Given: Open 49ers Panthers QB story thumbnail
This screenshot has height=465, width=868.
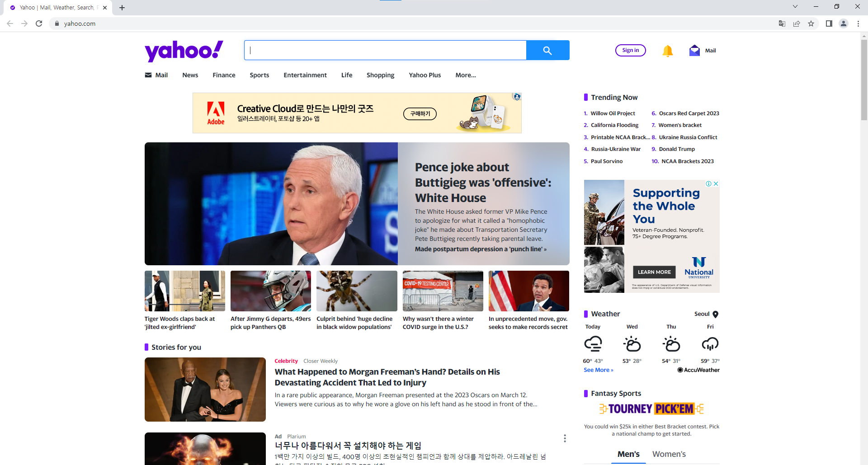Looking at the screenshot, I should click(271, 291).
